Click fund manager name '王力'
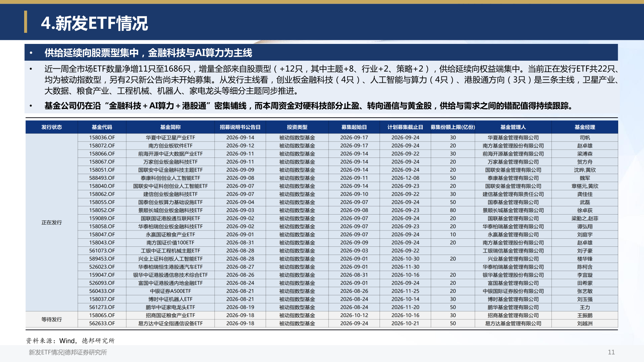644x362 pixels. (x=585, y=307)
